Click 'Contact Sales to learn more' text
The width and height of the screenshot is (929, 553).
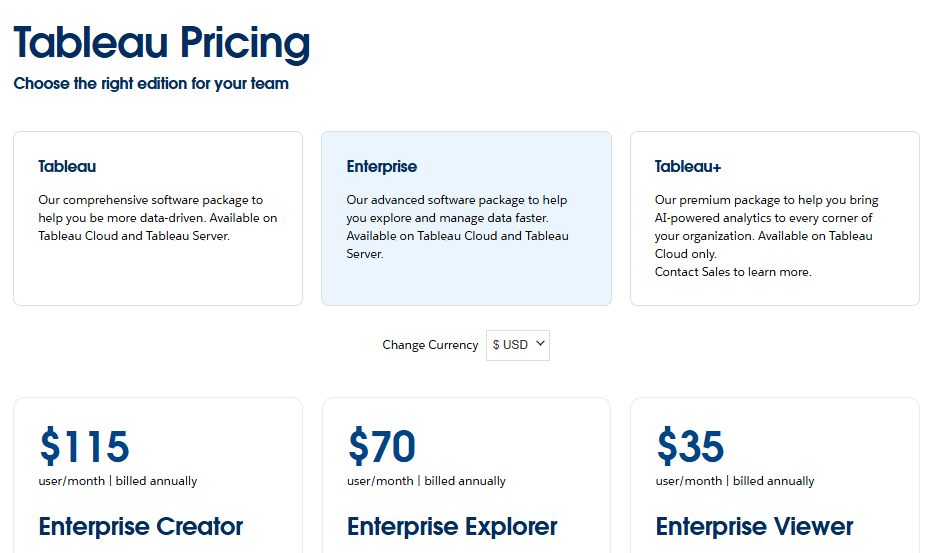pyautogui.click(x=733, y=272)
